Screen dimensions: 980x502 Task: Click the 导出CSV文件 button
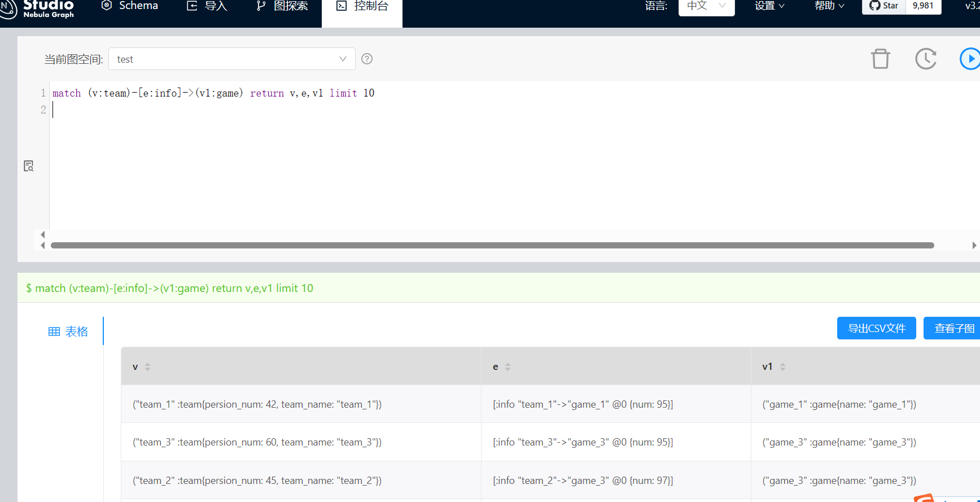pos(877,328)
